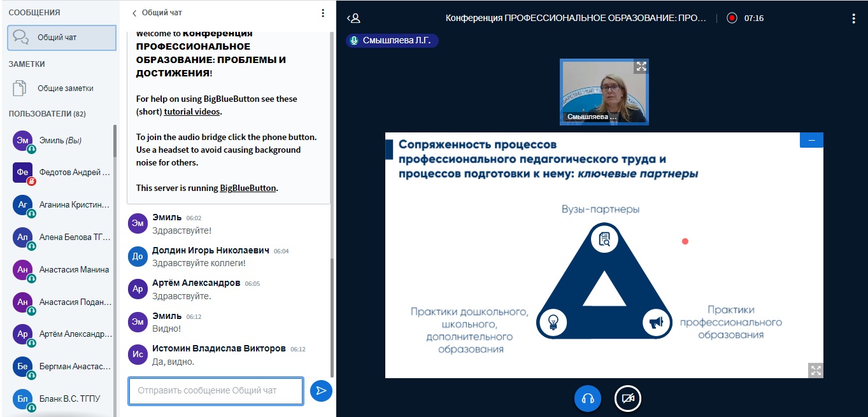Expand webcam video to fullscreen
The width and height of the screenshot is (868, 417).
point(641,66)
